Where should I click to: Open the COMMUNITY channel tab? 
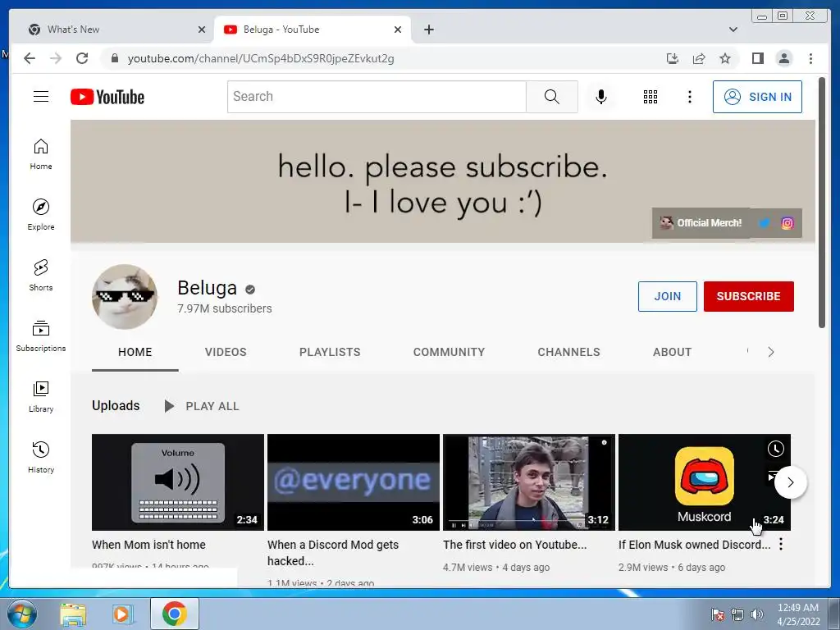449,352
